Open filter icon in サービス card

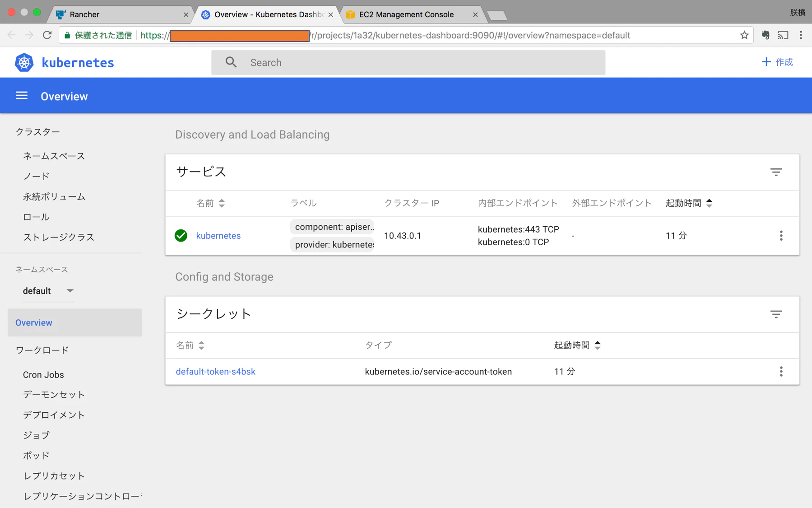[x=776, y=172]
